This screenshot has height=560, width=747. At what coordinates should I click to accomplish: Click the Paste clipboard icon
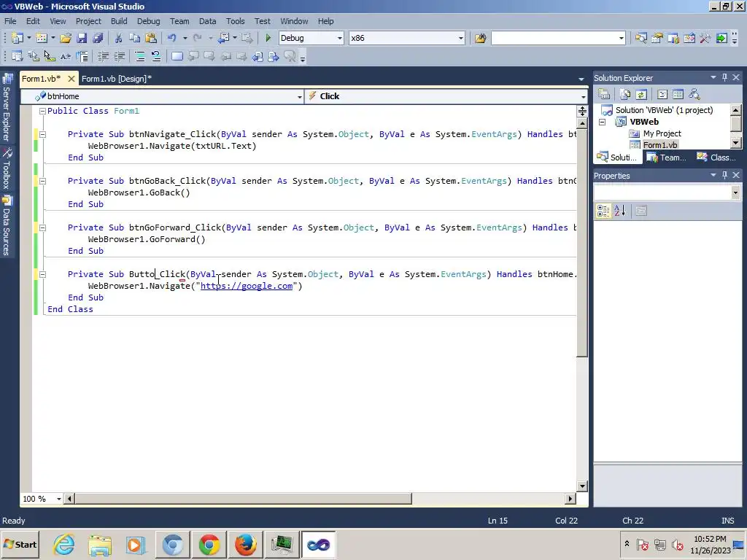pos(151,38)
